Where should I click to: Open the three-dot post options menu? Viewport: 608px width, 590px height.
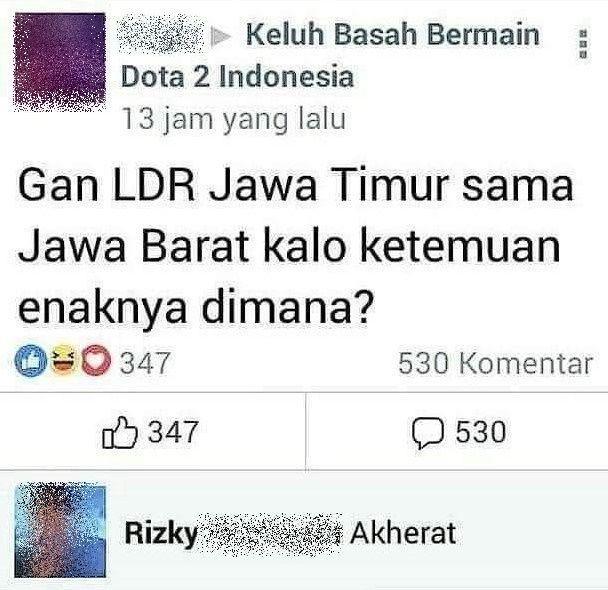coord(584,44)
